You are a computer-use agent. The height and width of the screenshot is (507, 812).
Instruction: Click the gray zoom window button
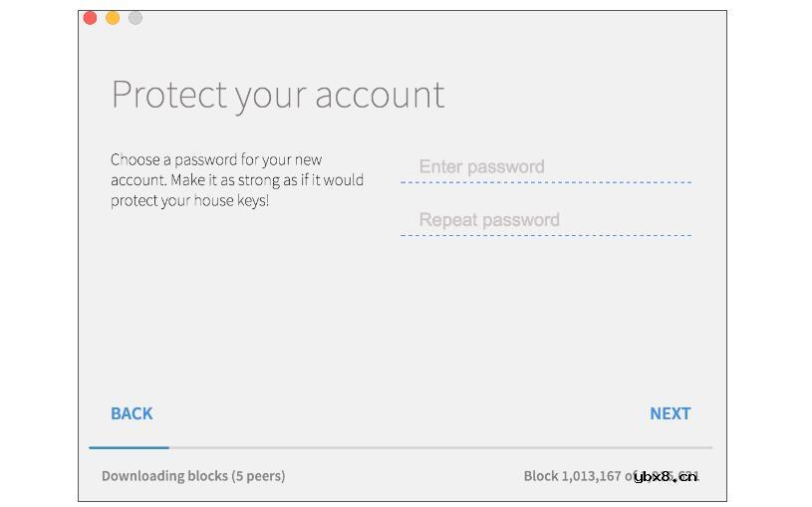[135, 18]
